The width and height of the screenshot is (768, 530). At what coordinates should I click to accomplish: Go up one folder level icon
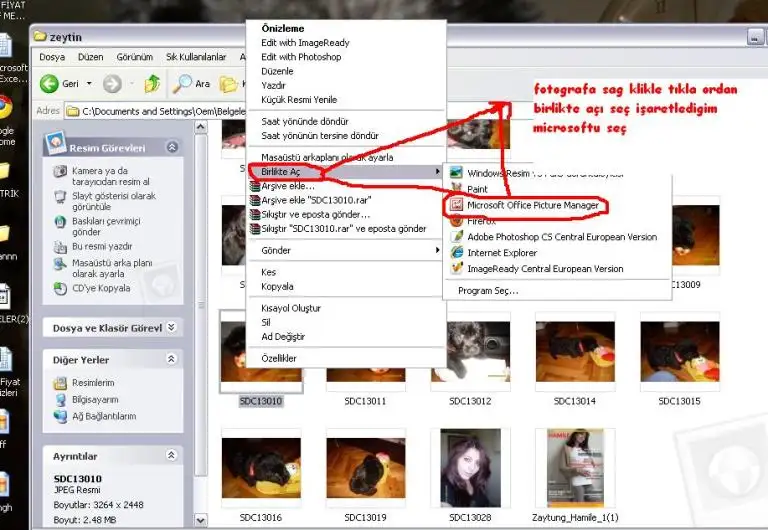tap(152, 84)
